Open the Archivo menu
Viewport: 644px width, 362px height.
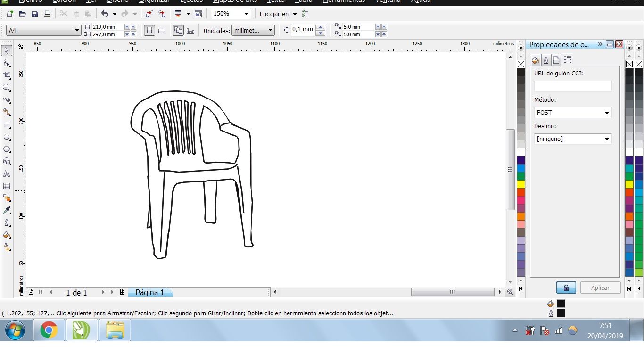click(x=30, y=1)
